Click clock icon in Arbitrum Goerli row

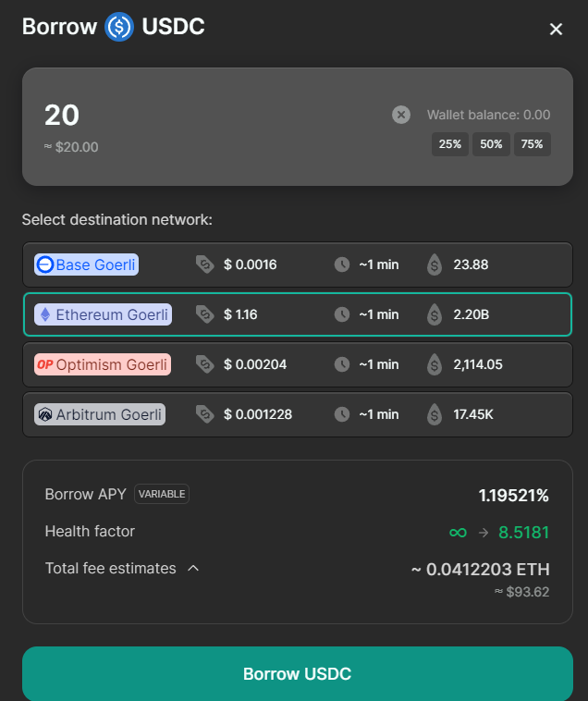tap(342, 414)
